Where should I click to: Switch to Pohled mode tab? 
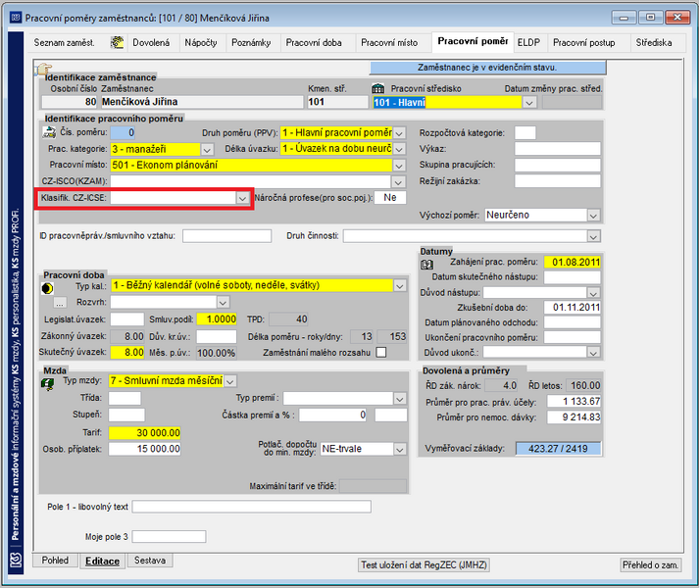pos(55,561)
